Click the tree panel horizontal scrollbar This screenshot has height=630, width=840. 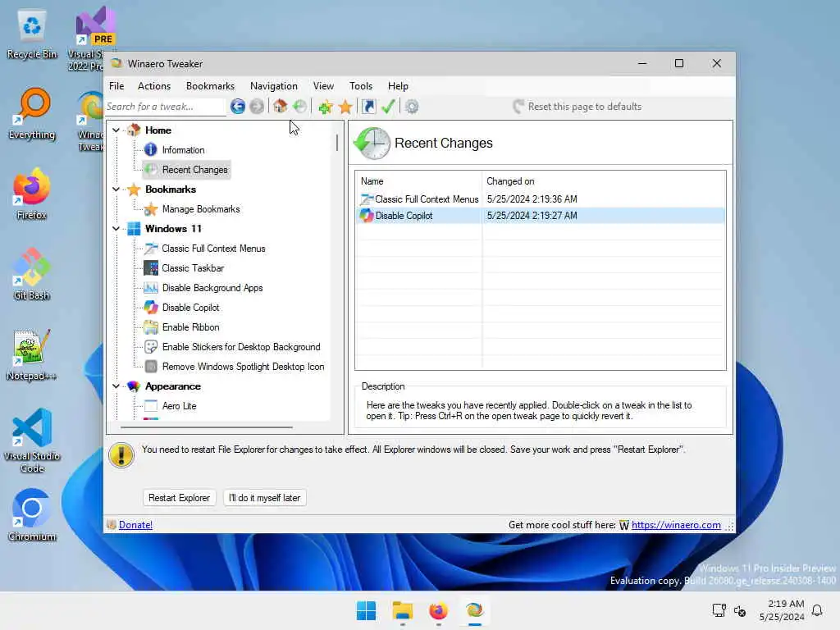pyautogui.click(x=207, y=427)
